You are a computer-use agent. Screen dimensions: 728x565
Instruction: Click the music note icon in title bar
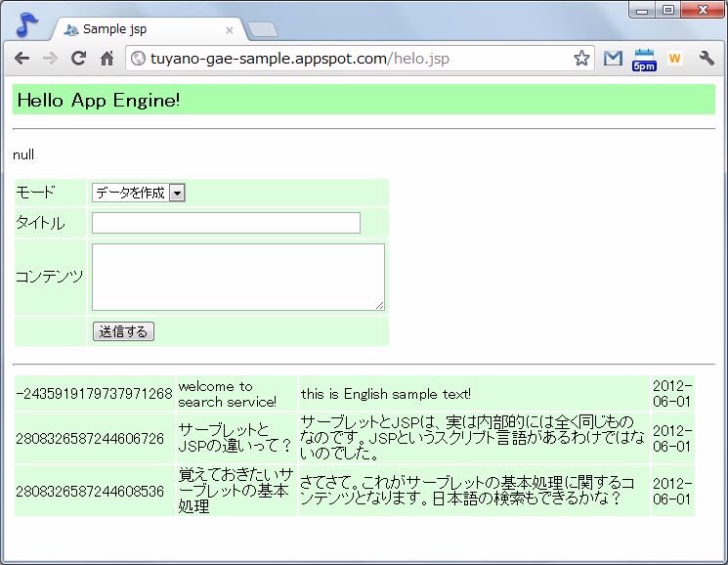[27, 22]
